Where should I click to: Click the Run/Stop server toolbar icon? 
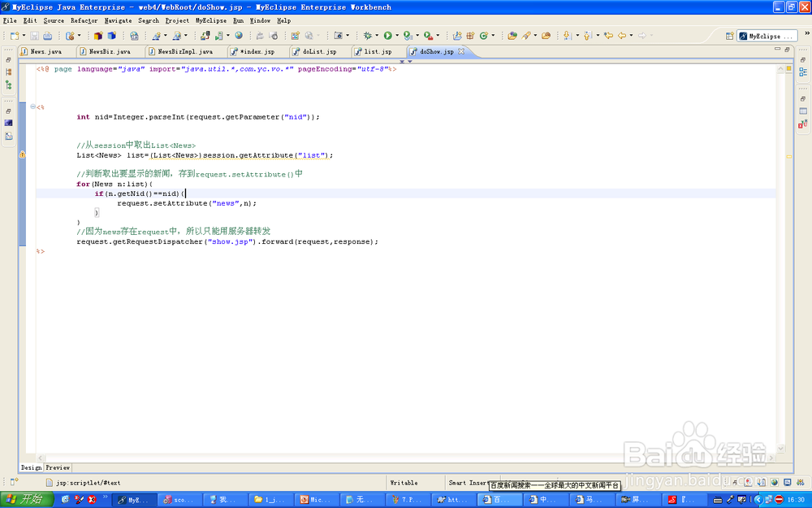(219, 36)
